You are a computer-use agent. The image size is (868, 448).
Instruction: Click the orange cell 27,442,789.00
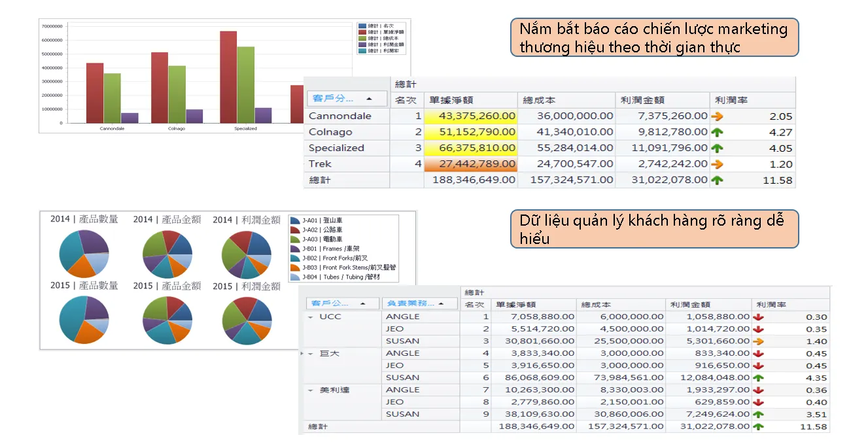pos(470,164)
